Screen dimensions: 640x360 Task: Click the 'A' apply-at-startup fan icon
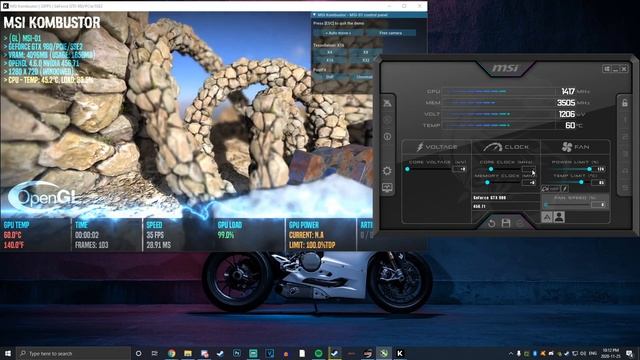(x=547, y=217)
